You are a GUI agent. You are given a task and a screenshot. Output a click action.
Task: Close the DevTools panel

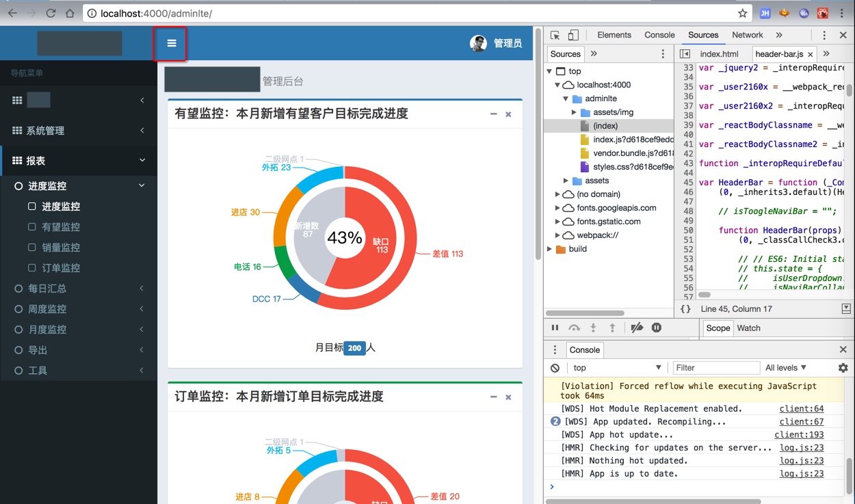(843, 35)
